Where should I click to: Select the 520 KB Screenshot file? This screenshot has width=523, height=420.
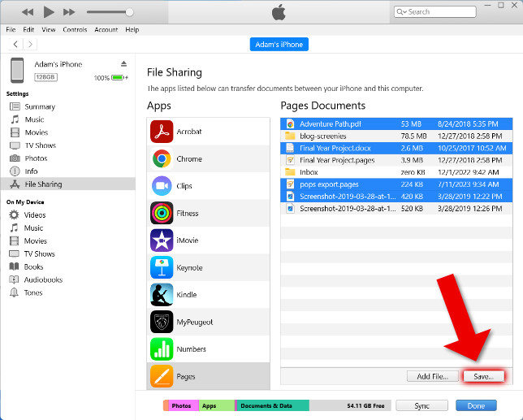396,209
